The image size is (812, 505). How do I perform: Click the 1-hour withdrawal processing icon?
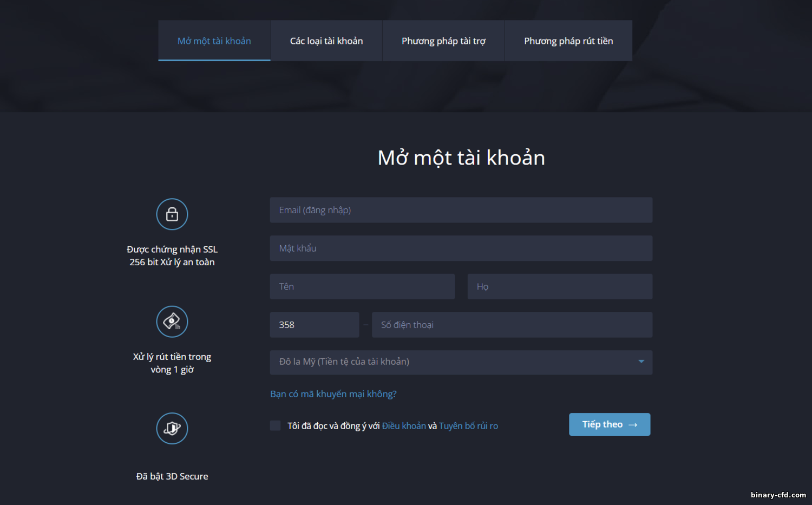tap(172, 322)
